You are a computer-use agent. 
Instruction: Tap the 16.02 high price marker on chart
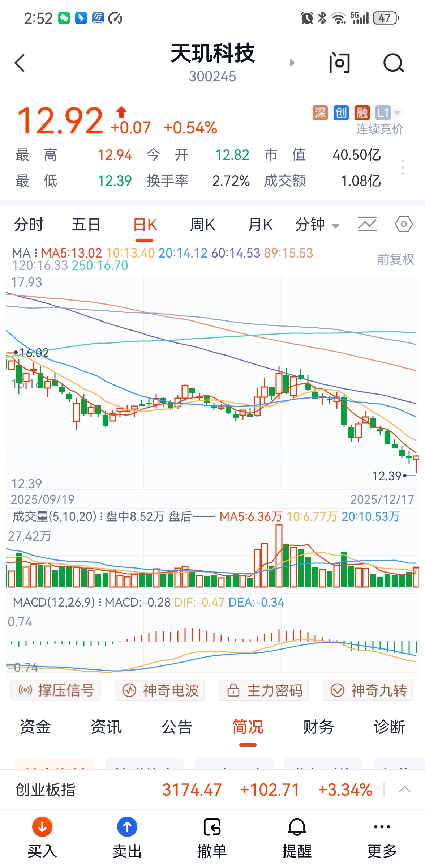coord(31,353)
